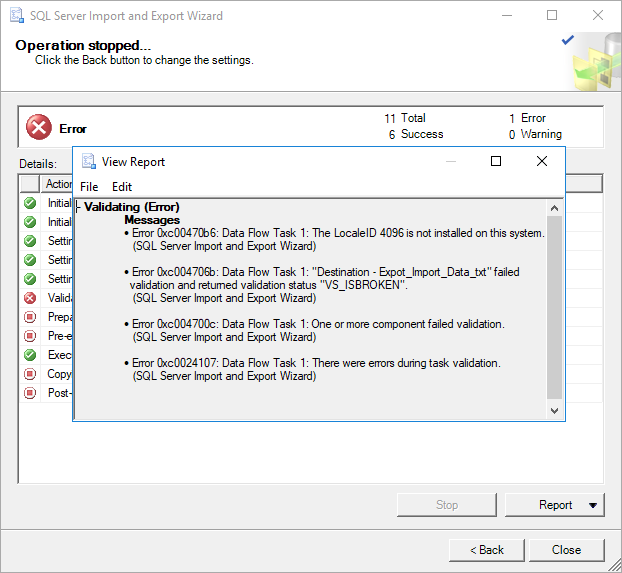Click the '1 Error' summary count
The height and width of the screenshot is (573, 622).
tap(528, 118)
